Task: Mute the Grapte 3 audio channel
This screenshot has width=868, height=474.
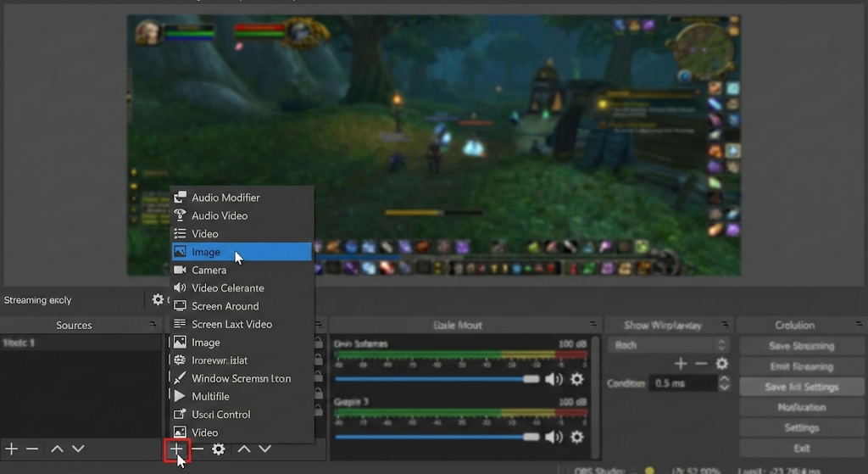Action: click(554, 437)
